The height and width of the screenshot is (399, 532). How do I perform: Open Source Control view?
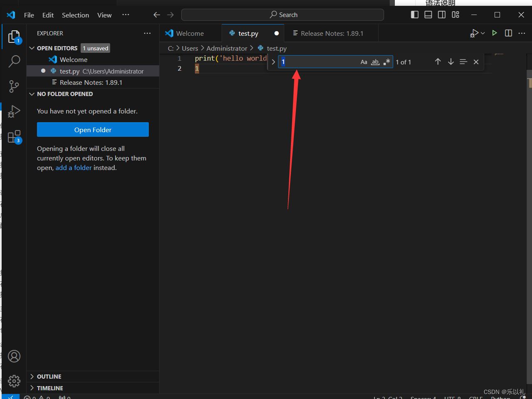pos(14,86)
